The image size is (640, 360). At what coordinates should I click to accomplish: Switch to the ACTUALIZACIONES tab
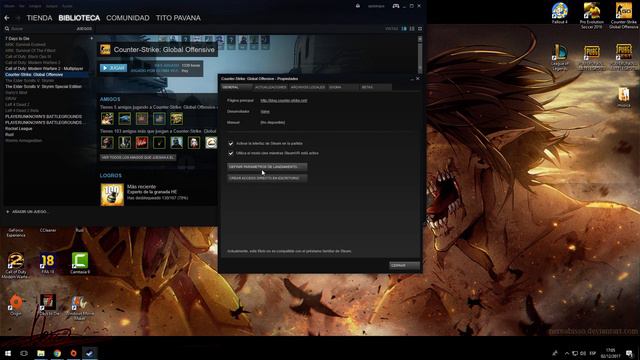pos(270,87)
